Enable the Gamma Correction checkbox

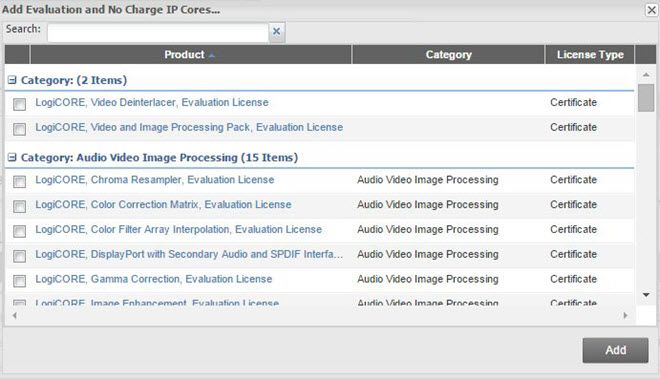coord(19,281)
